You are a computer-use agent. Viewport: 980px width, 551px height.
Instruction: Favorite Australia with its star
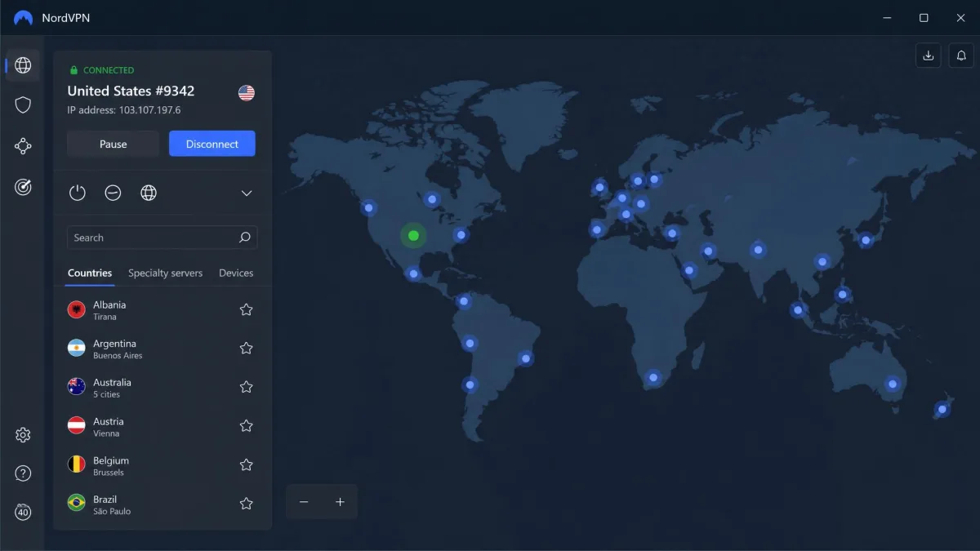click(246, 387)
